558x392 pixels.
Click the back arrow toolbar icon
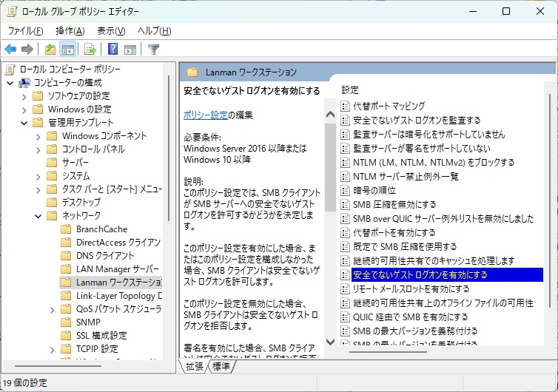click(10, 50)
